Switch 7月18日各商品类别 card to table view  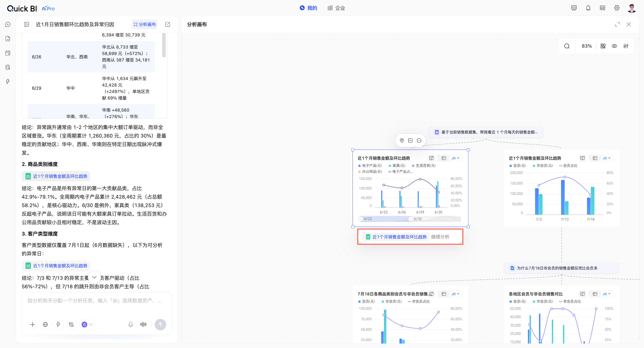point(444,294)
